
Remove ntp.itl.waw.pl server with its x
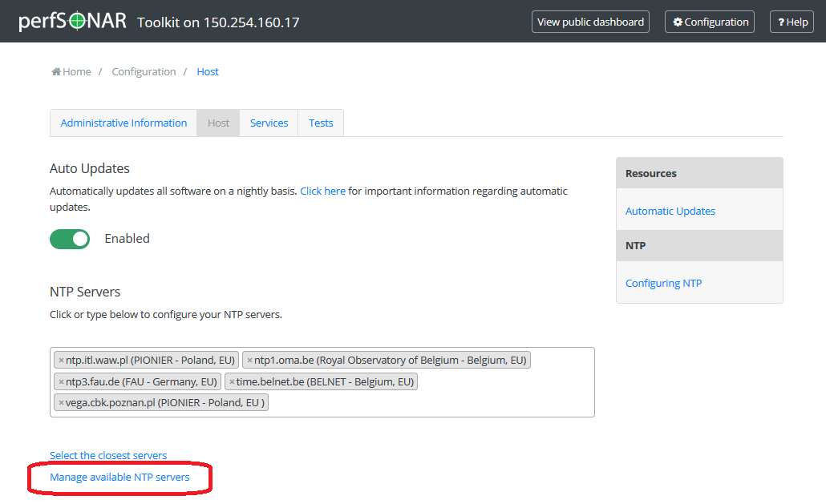[61, 361]
